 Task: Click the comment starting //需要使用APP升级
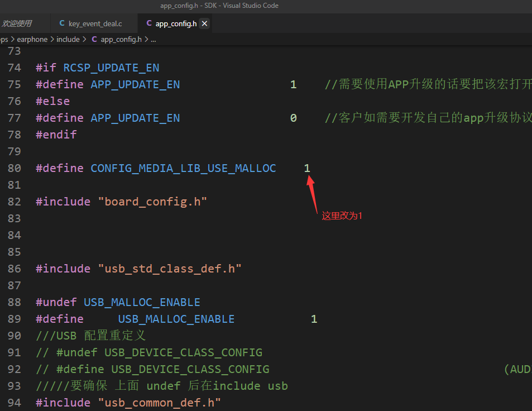tap(428, 84)
